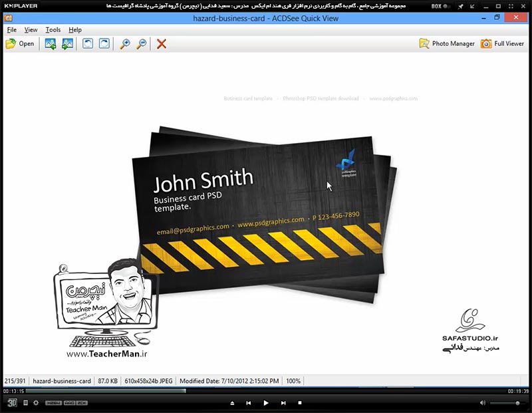Image resolution: width=532 pixels, height=413 pixels.
Task: Click the 2CH audio channel badge
Action: tap(82, 403)
